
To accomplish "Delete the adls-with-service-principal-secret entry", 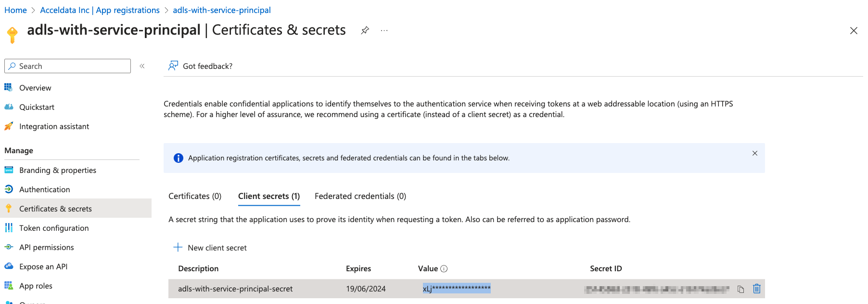I will (757, 289).
